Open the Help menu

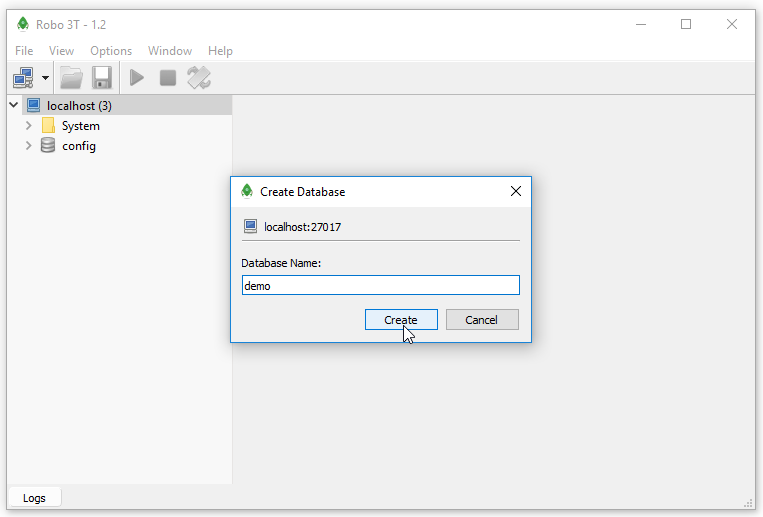(x=220, y=51)
